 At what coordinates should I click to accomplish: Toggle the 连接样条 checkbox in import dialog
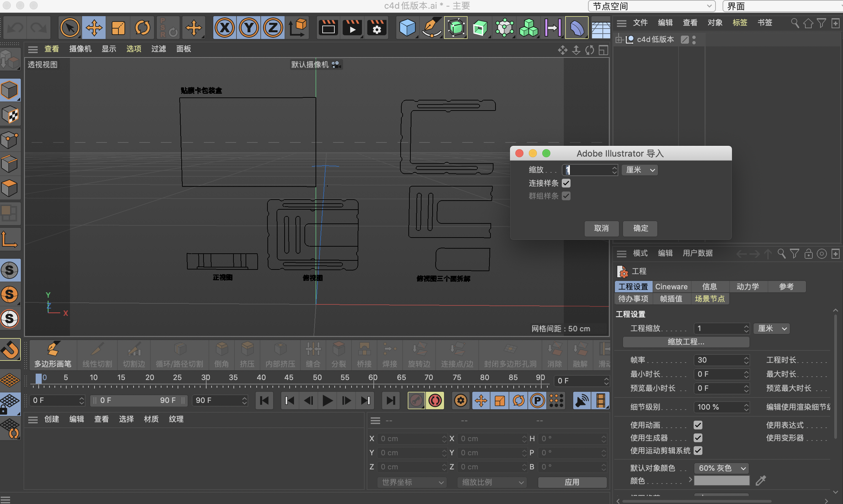coord(566,183)
